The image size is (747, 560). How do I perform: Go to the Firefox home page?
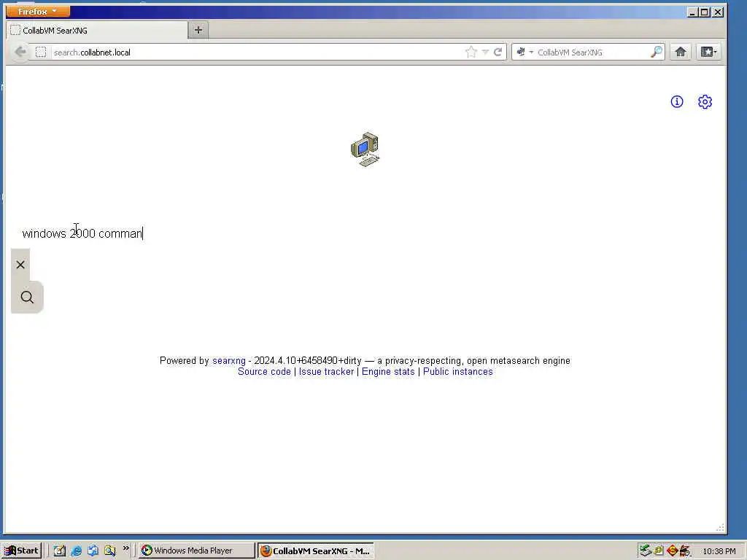pyautogui.click(x=681, y=52)
